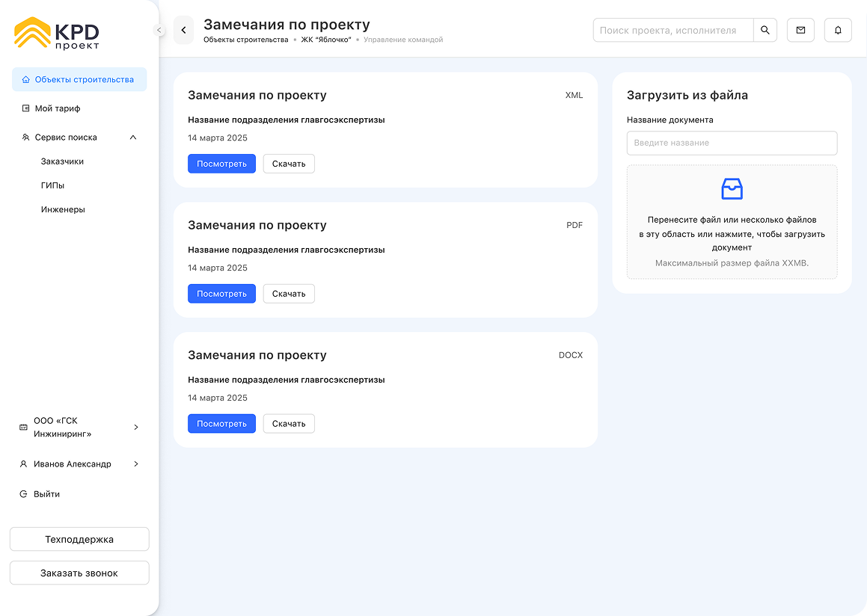This screenshot has width=867, height=616.
Task: Click the Техподдержка button
Action: click(x=79, y=539)
